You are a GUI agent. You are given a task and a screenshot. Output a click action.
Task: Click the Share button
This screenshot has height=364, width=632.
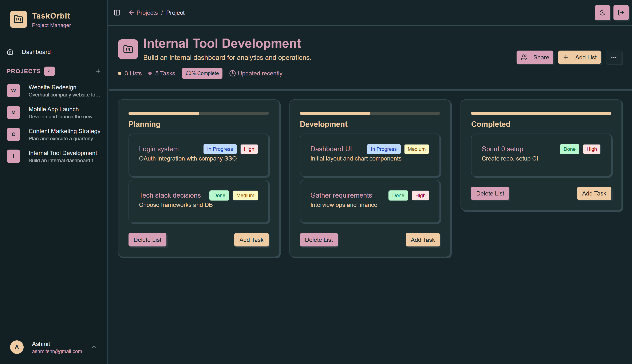tap(535, 57)
